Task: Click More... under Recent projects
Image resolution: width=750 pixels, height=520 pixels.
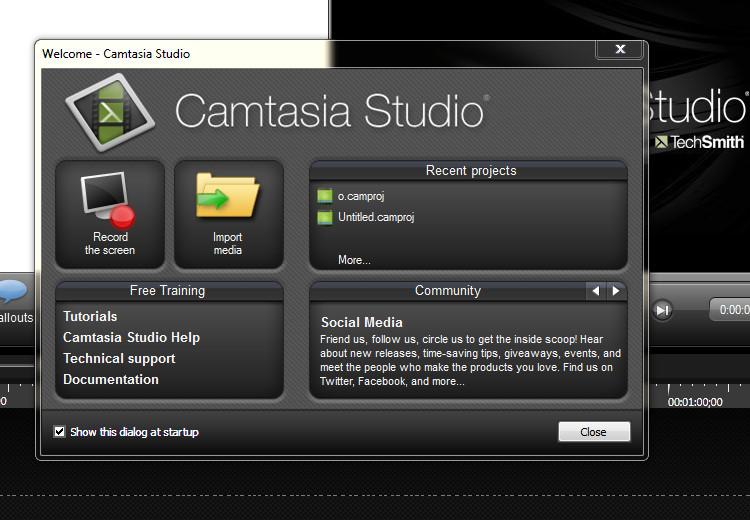Action: coord(354,260)
